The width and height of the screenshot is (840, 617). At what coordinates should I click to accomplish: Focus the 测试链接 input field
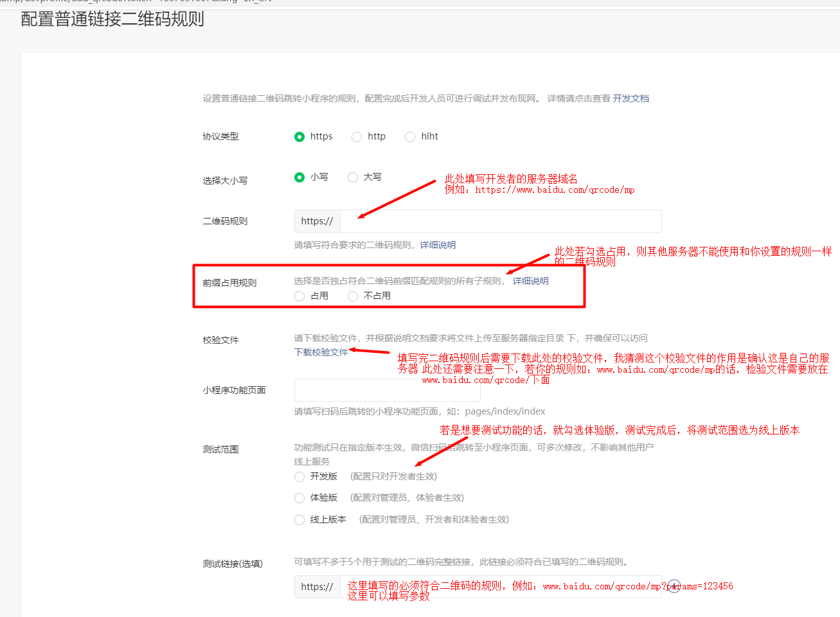(501, 587)
